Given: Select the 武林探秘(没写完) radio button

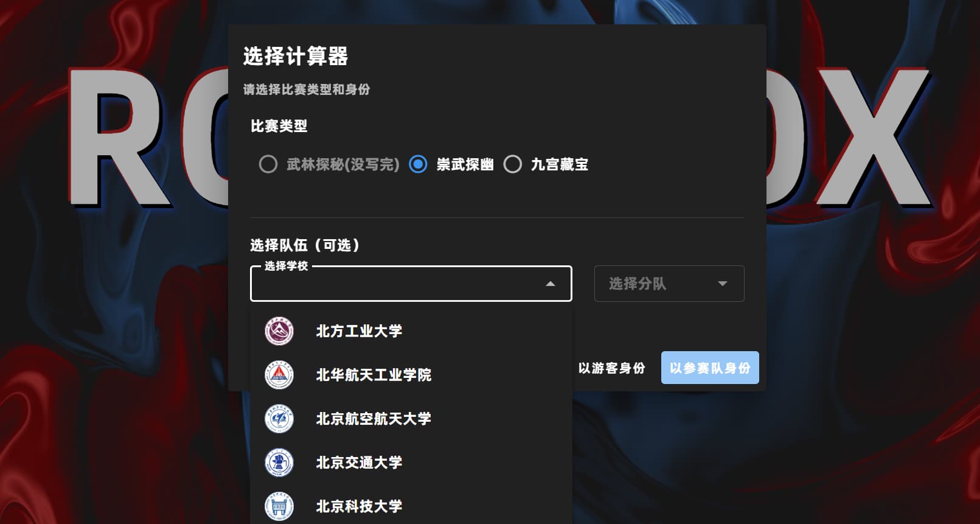Looking at the screenshot, I should 268,164.
